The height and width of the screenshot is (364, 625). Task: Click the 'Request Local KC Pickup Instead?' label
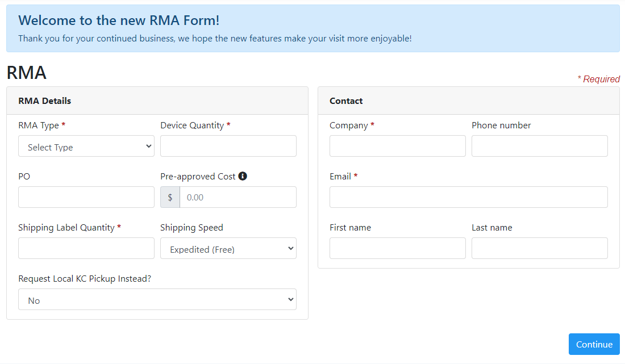click(x=85, y=278)
